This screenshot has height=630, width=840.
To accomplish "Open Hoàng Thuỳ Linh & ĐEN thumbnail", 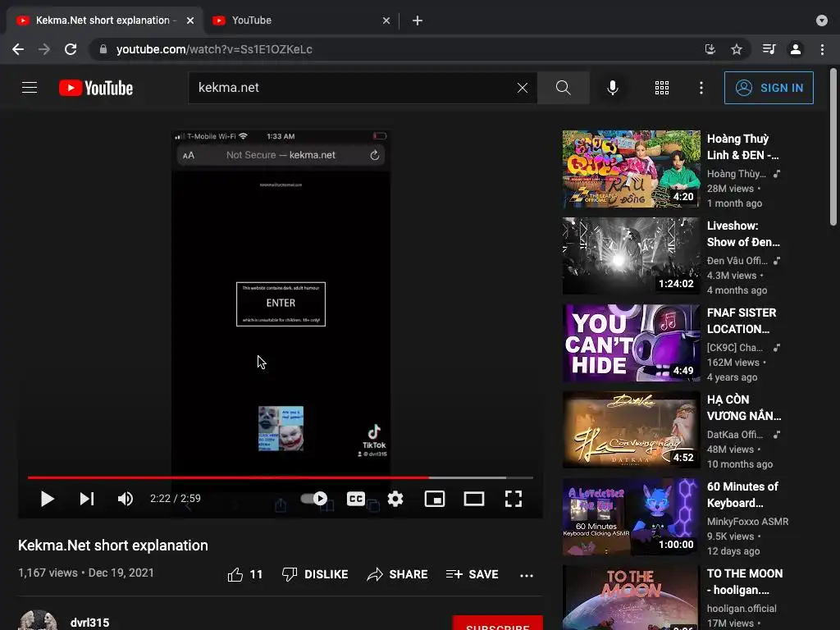I will (x=631, y=169).
